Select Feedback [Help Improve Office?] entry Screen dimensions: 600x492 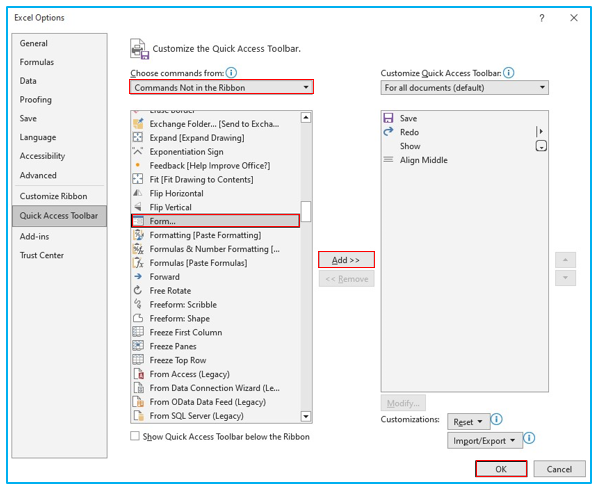pos(215,165)
